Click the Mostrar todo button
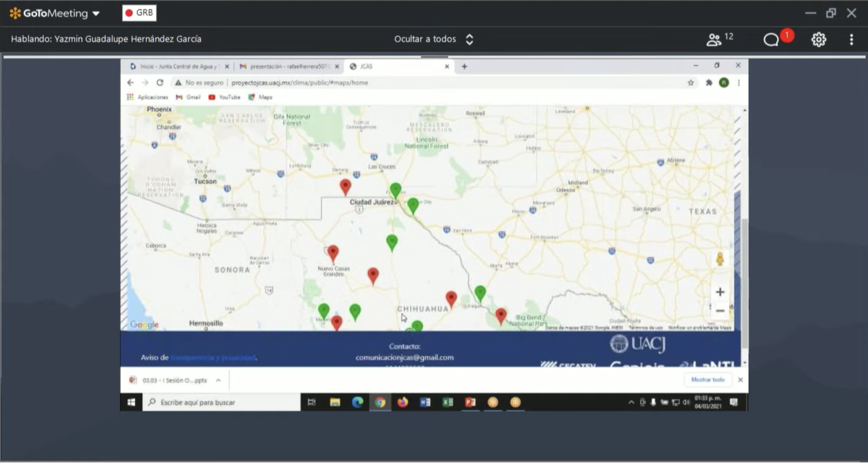 coord(708,379)
